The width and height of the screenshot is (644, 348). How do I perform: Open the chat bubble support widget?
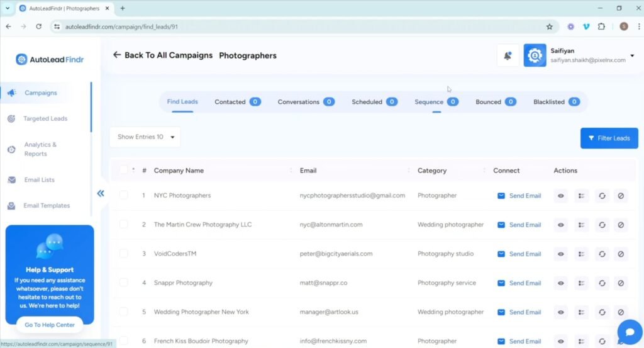pyautogui.click(x=629, y=332)
